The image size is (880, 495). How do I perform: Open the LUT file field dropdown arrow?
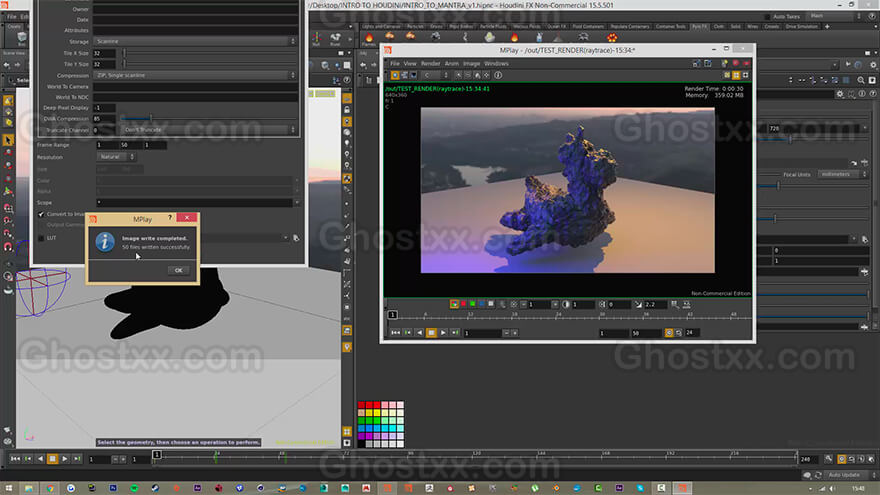286,238
